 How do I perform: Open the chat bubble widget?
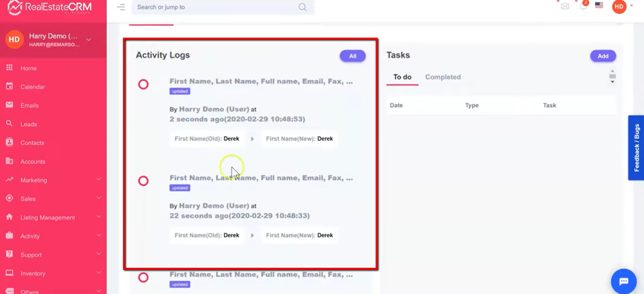pos(624,281)
